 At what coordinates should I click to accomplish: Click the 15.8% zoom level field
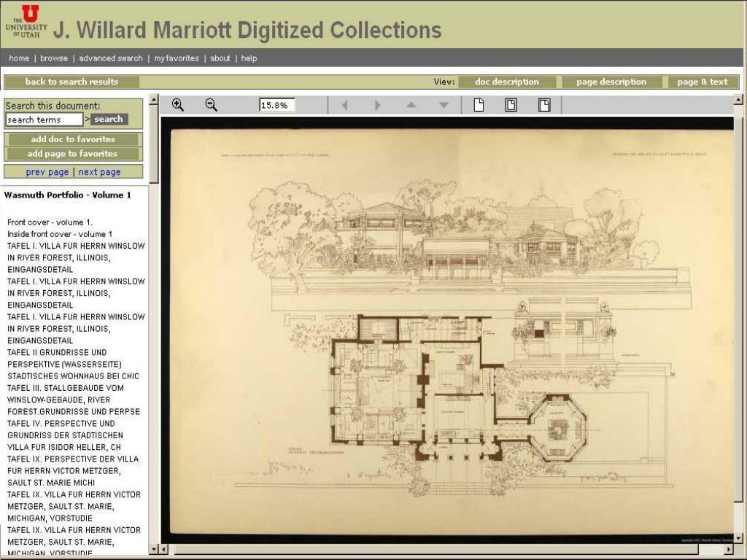276,105
